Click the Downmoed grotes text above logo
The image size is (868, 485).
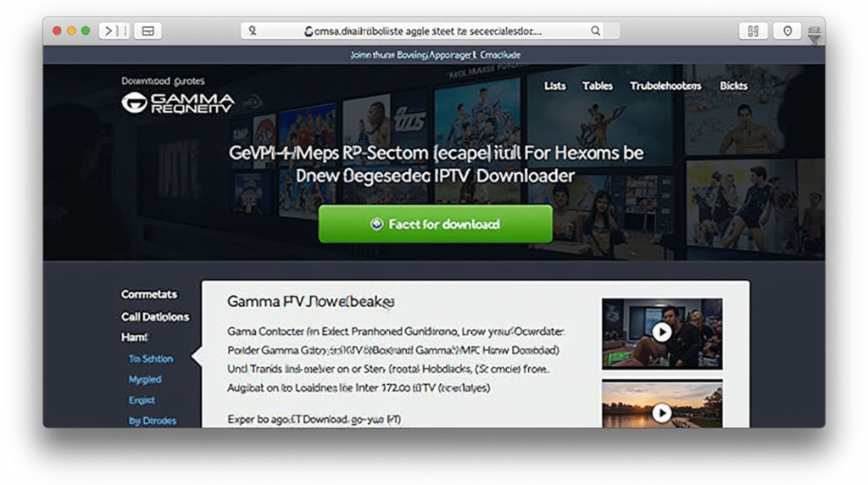pyautogui.click(x=163, y=81)
